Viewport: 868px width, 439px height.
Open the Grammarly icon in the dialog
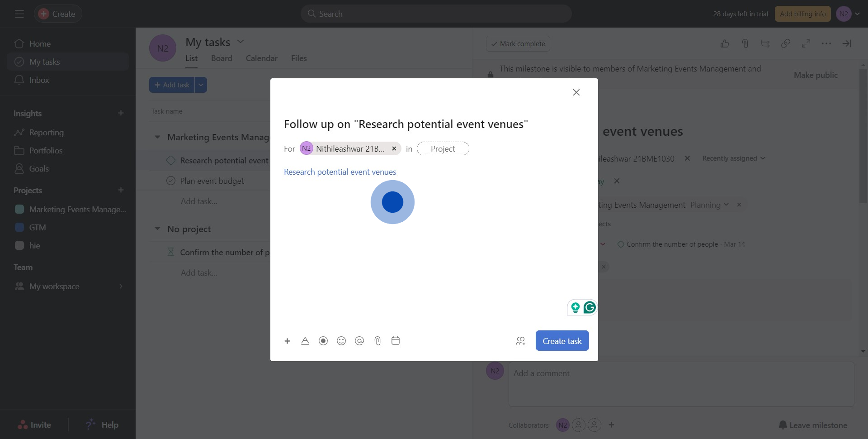coord(590,308)
